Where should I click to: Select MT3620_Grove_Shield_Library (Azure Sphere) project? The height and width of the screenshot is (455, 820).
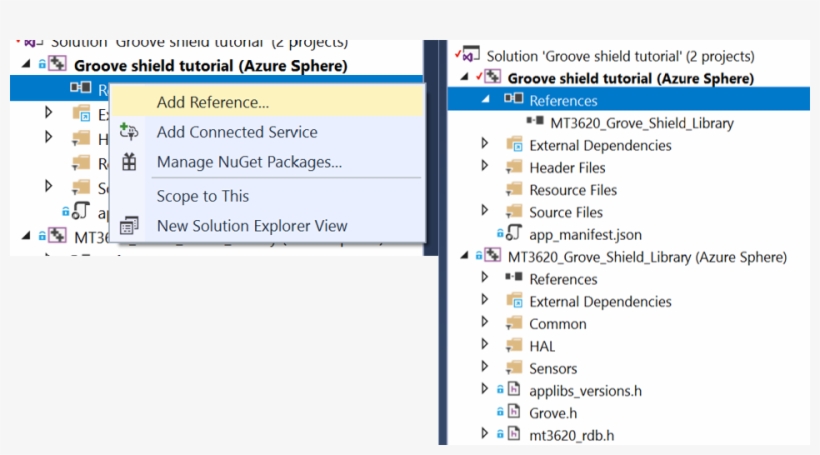[647, 257]
